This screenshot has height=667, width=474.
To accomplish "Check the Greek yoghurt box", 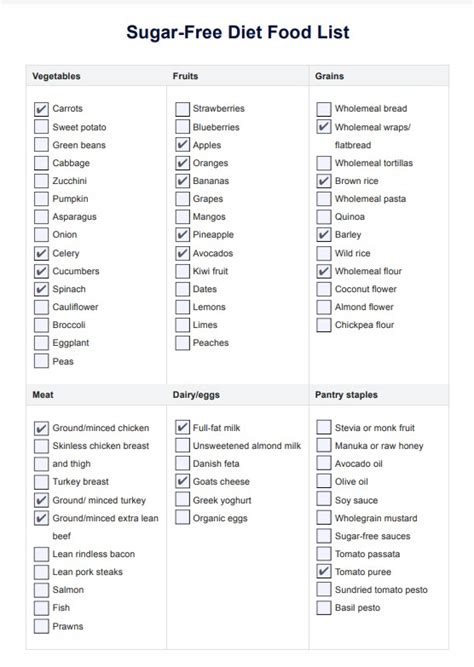I will pos(183,499).
